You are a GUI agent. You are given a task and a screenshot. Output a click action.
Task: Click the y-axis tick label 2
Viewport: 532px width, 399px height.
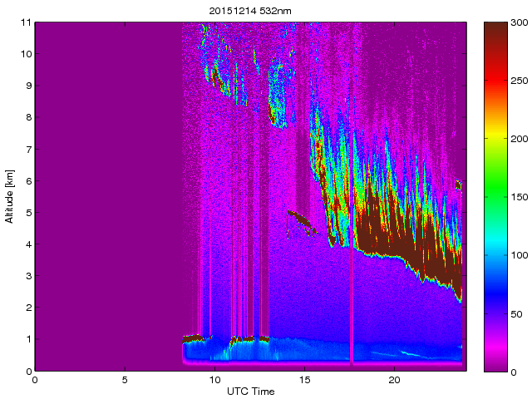tap(28, 308)
